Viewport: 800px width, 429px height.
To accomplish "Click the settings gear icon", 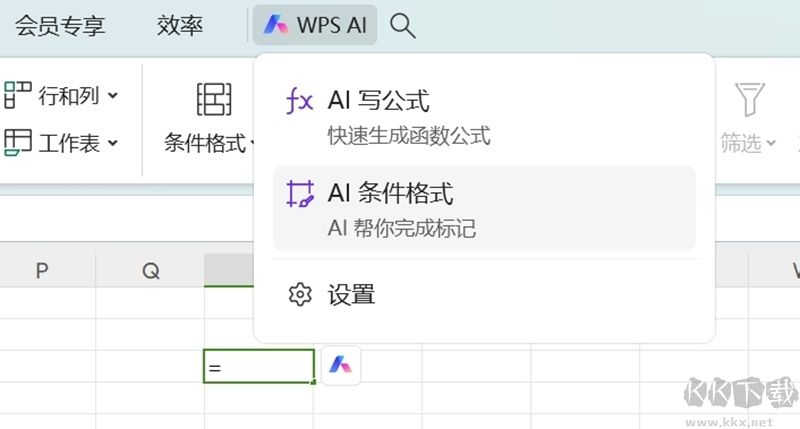I will pyautogui.click(x=300, y=294).
